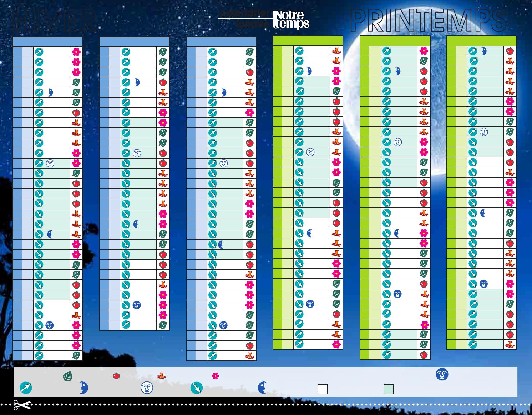Viewport: 532px width, 415px height.
Task: Click the PRINTEMPS season title
Action: [428, 20]
